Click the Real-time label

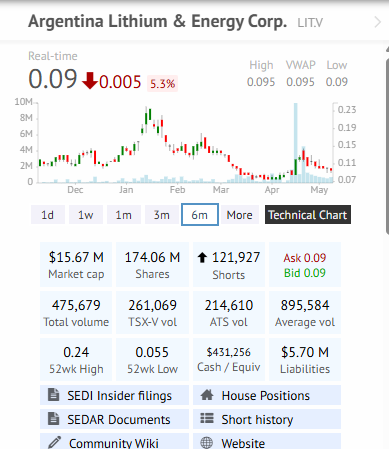click(53, 56)
